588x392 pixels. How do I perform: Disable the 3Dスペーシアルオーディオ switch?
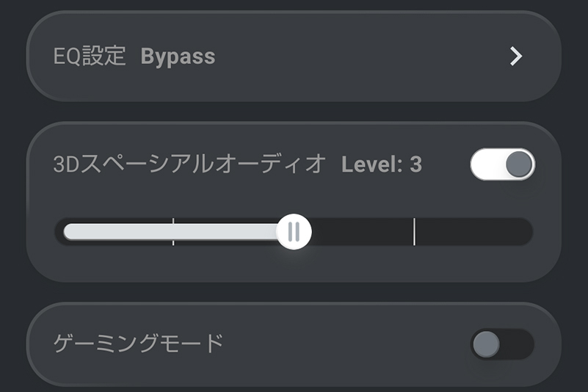(x=502, y=164)
